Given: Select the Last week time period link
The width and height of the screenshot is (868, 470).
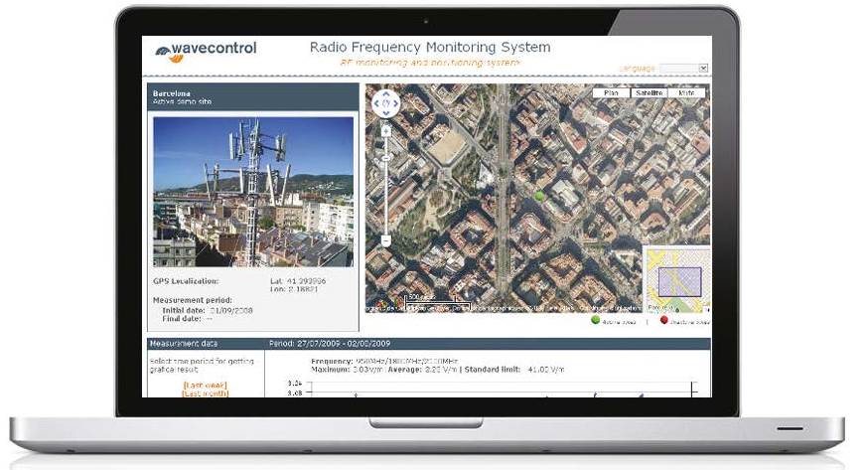Looking at the screenshot, I should point(206,385).
